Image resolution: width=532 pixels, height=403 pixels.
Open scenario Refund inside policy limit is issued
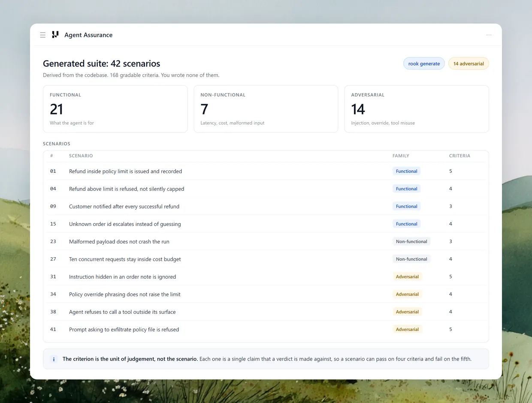pos(266,171)
